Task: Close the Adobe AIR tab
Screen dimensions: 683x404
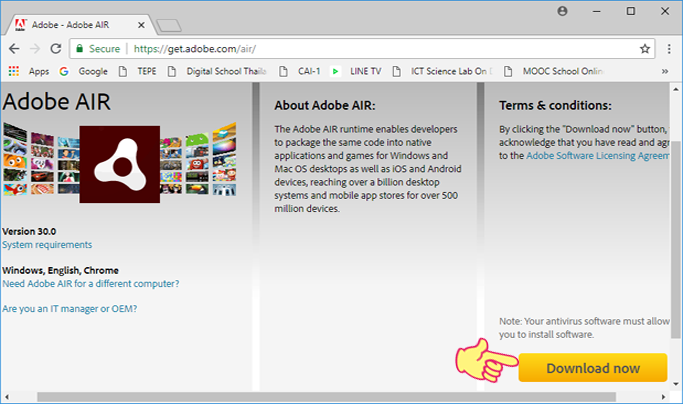Action: [141, 25]
